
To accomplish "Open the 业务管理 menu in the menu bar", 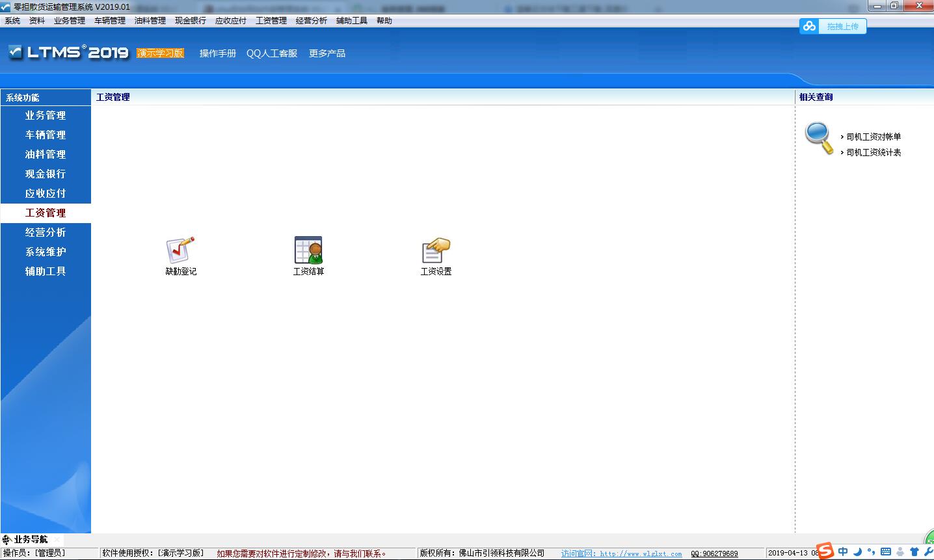I will (70, 21).
